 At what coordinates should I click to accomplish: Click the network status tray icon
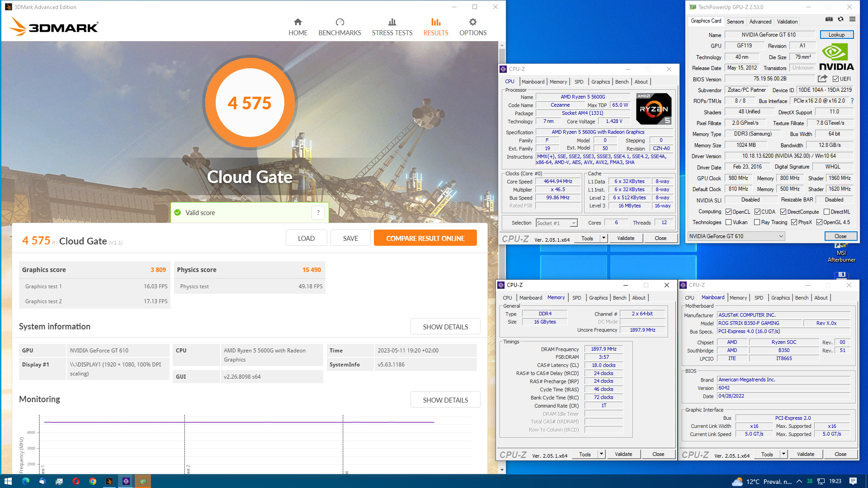coord(821,481)
